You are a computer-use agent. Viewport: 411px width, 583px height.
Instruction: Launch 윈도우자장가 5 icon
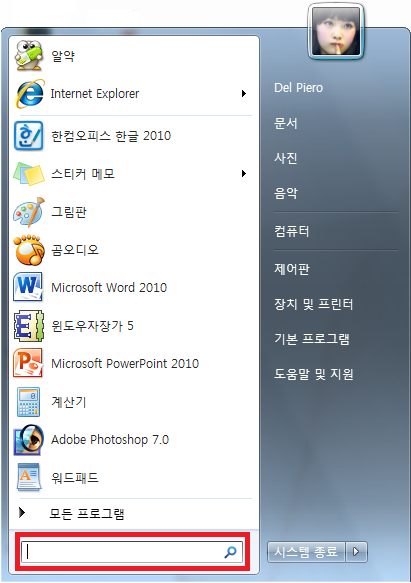click(x=29, y=326)
